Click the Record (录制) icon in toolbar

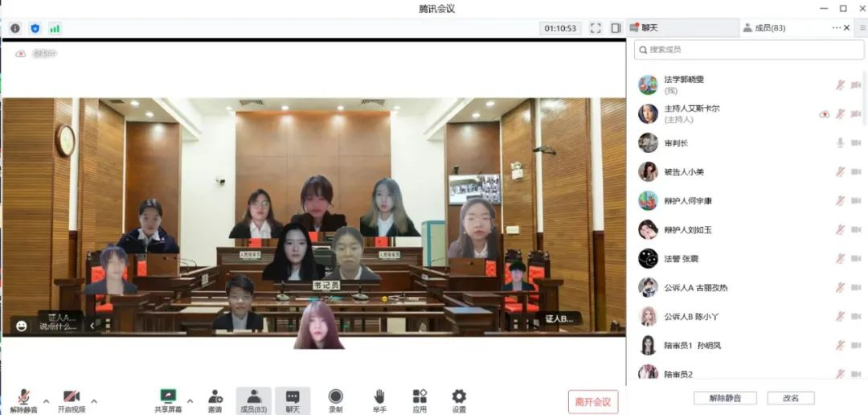coord(335,397)
